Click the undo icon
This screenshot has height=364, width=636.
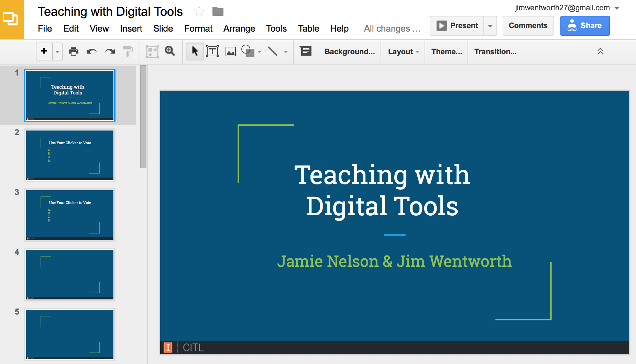pyautogui.click(x=91, y=52)
